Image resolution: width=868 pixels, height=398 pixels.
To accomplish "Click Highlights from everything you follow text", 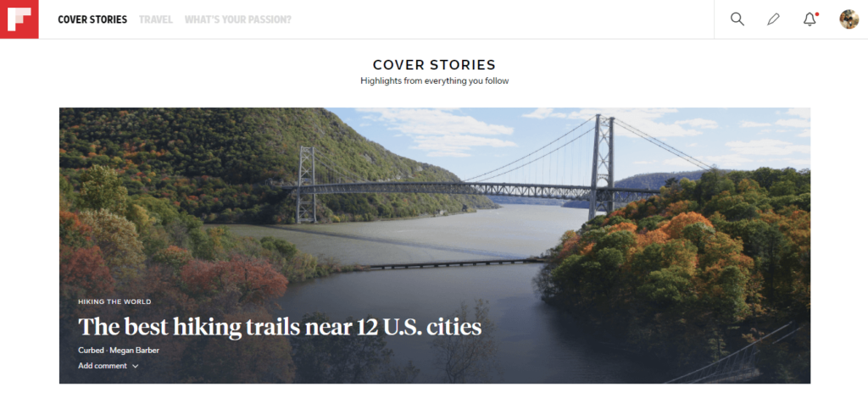I will [x=434, y=80].
